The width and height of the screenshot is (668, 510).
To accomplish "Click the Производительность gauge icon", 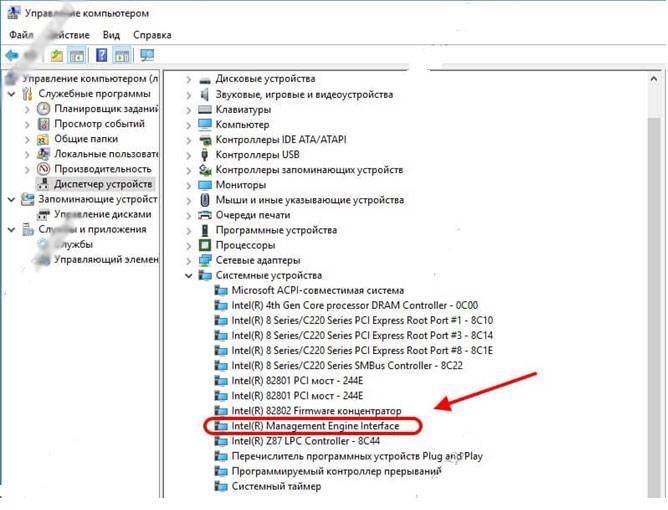I will [x=43, y=169].
